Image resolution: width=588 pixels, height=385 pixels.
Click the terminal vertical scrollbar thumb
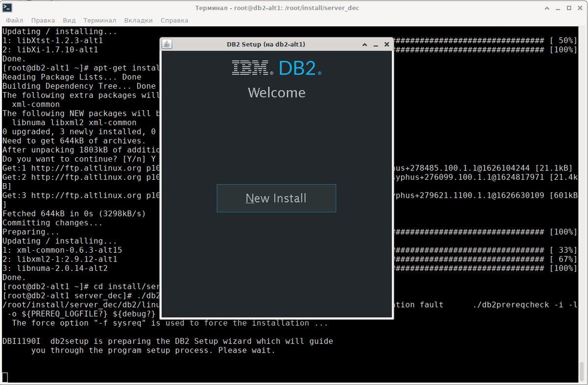(x=582, y=372)
